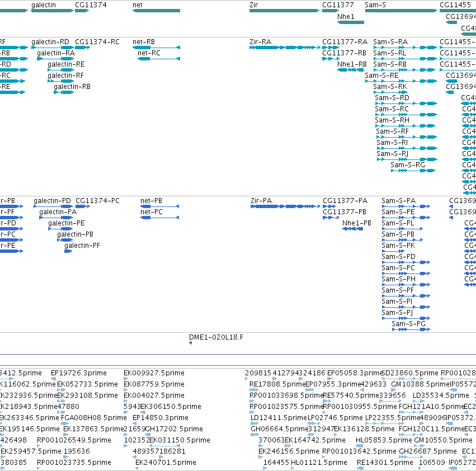Select transcript galectin-RB
The width and height of the screenshot is (476, 471).
[64, 92]
